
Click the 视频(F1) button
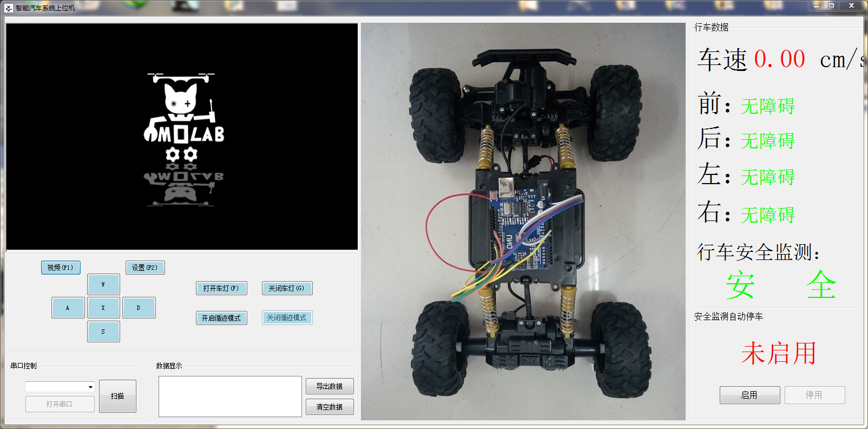pos(61,268)
